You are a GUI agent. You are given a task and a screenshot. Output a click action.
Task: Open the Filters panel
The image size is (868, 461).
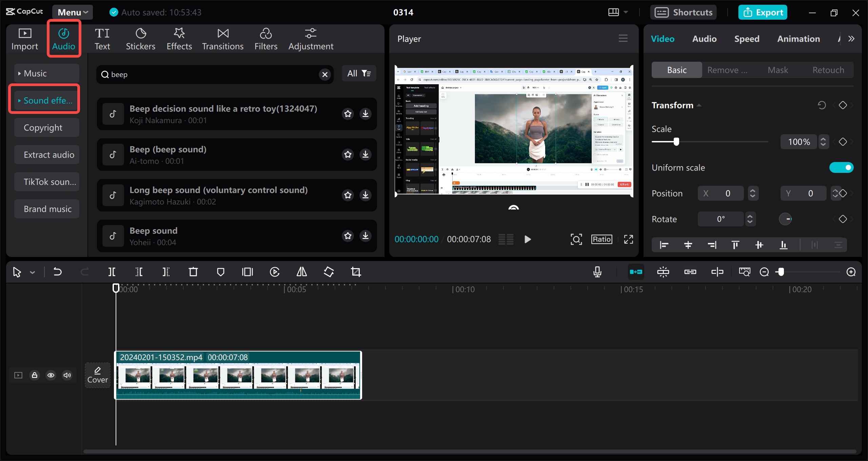point(266,38)
